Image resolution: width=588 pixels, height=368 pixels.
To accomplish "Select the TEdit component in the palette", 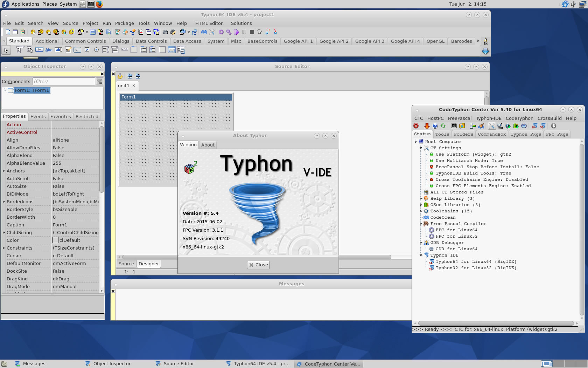I will (58, 50).
